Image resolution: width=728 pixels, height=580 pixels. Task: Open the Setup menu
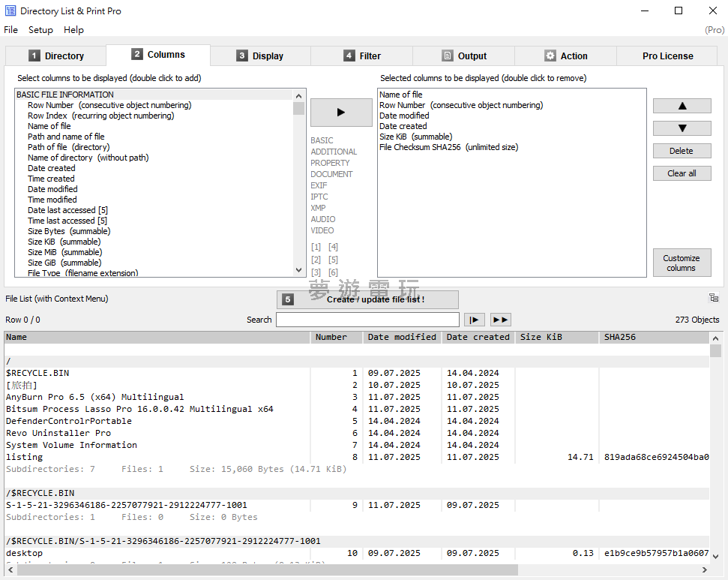coord(40,30)
